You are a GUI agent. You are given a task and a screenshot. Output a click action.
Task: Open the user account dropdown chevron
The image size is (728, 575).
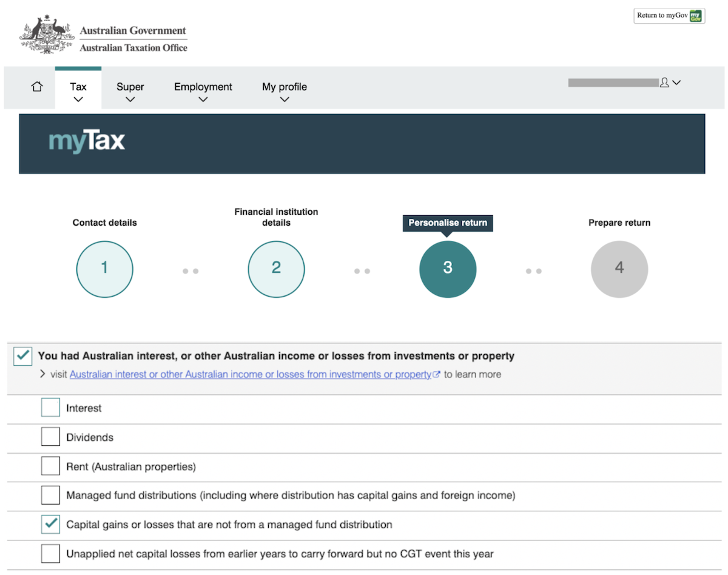(676, 82)
